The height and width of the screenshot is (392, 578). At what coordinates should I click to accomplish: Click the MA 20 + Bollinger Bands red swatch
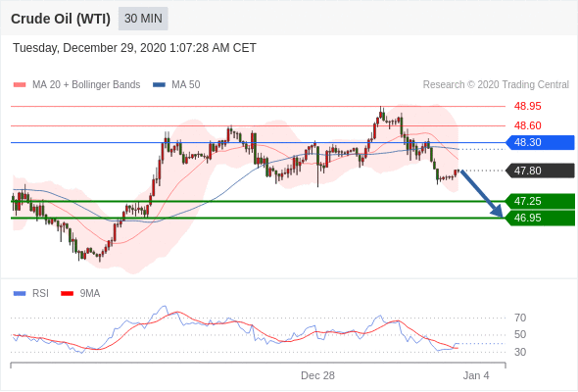(20, 85)
